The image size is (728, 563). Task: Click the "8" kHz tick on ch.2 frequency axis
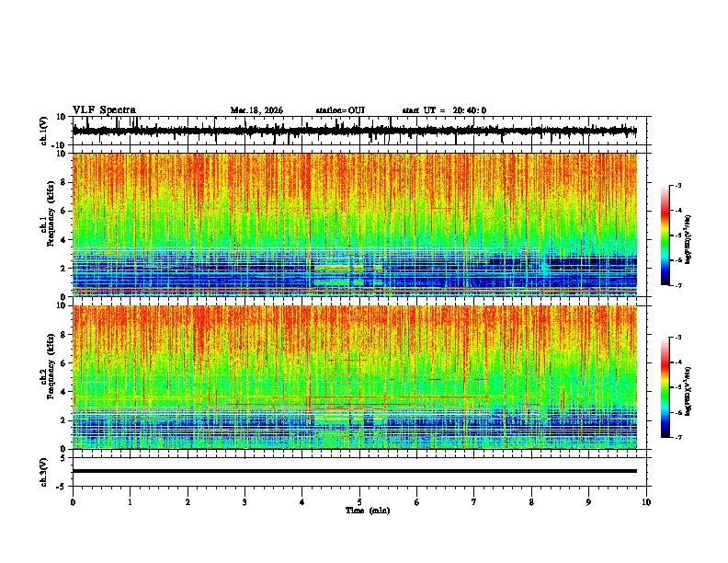(x=63, y=335)
